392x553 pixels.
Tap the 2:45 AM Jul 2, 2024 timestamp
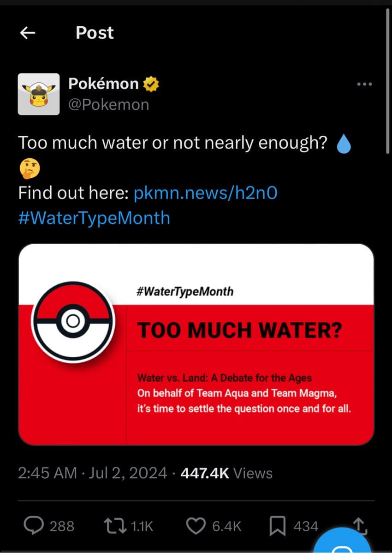click(92, 473)
